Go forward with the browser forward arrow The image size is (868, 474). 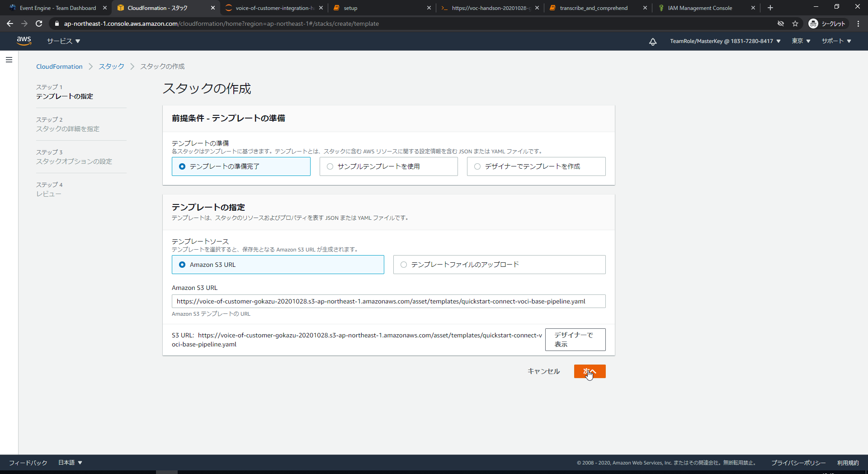coord(24,24)
